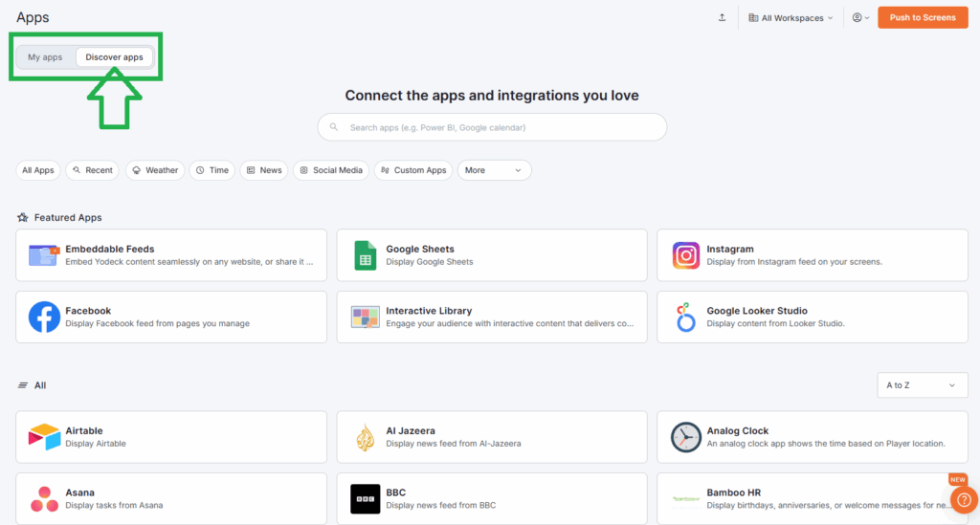The image size is (980, 525).
Task: Click the Airtable app icon
Action: 44,437
